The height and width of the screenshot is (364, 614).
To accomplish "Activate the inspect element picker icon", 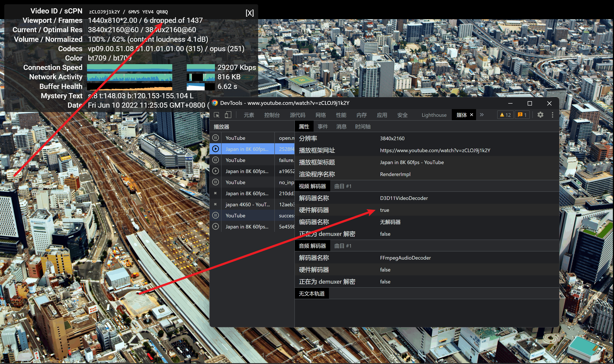I will click(x=217, y=115).
